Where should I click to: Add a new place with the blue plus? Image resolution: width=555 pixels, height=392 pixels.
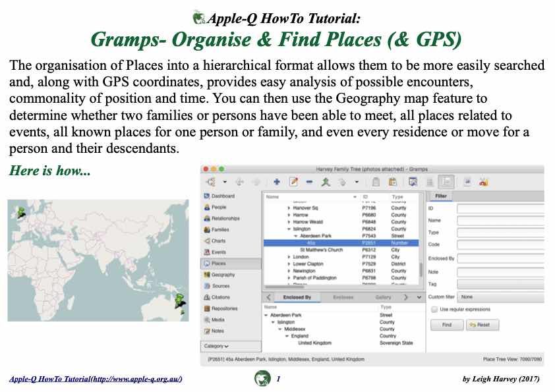click(277, 182)
